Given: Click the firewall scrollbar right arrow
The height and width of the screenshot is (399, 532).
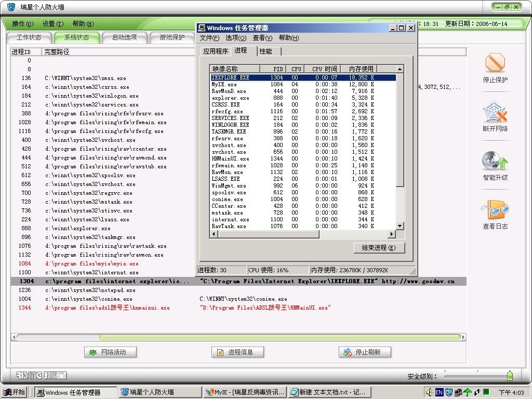Looking at the screenshot, I should (x=464, y=337).
